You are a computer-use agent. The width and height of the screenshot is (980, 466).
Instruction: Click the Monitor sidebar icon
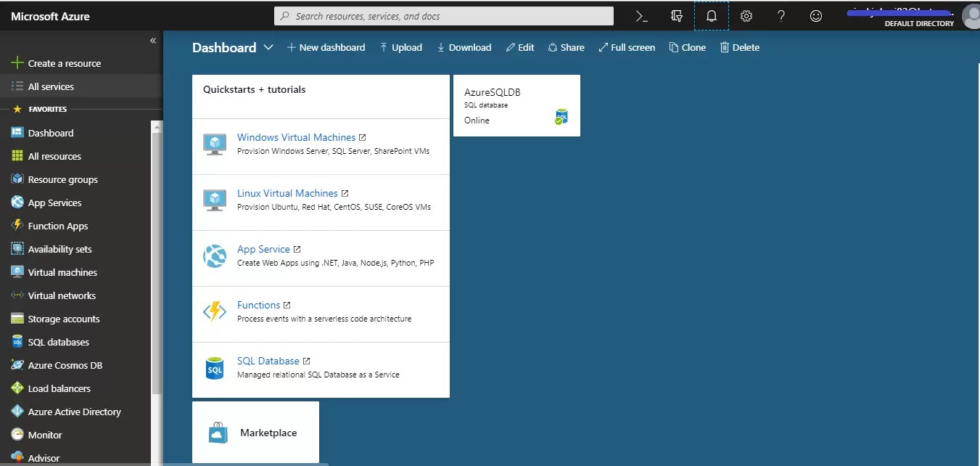[17, 435]
